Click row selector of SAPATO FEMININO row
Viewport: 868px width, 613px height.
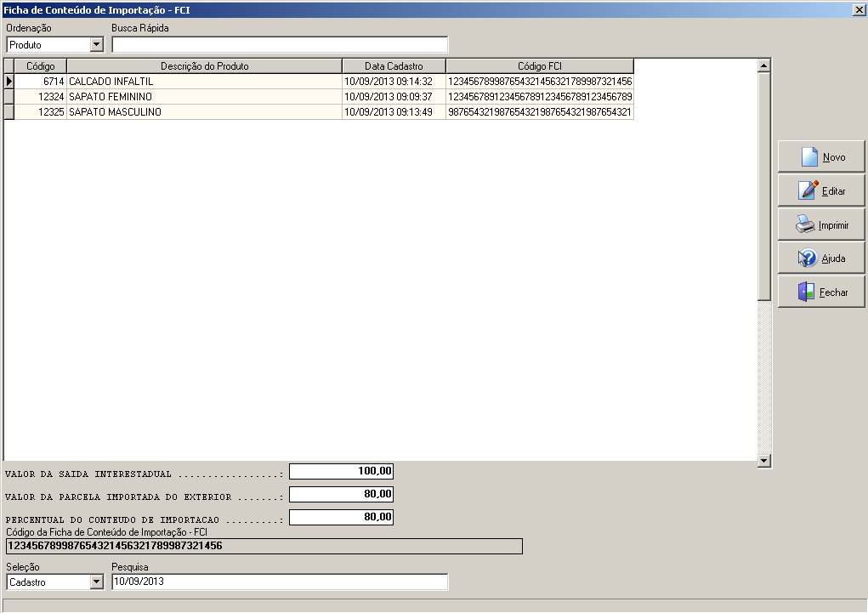[9, 96]
